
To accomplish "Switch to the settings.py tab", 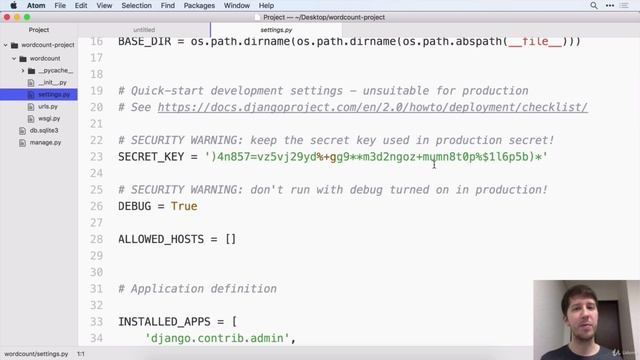I will 276,30.
